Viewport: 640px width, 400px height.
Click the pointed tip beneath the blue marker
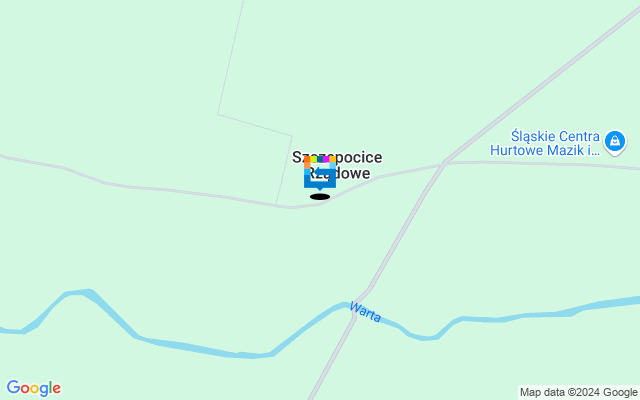320,189
